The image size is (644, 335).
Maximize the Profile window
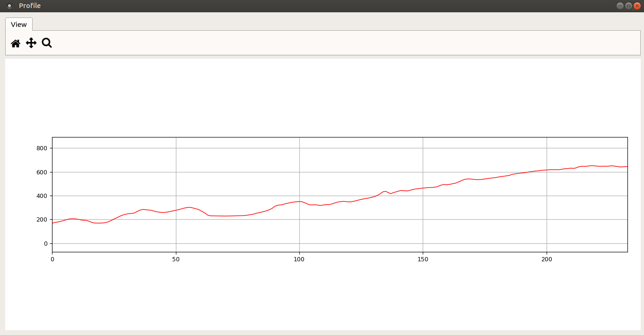(x=628, y=6)
